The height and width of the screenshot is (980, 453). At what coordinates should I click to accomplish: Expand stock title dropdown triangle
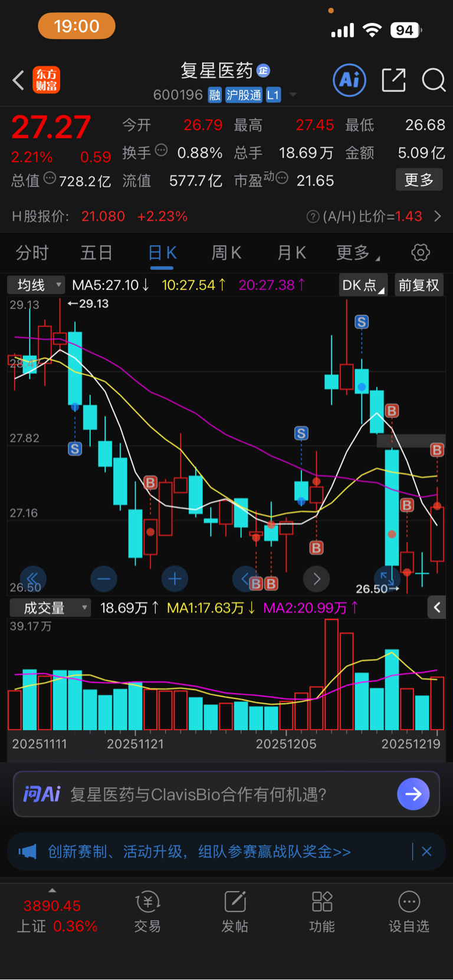click(x=293, y=95)
